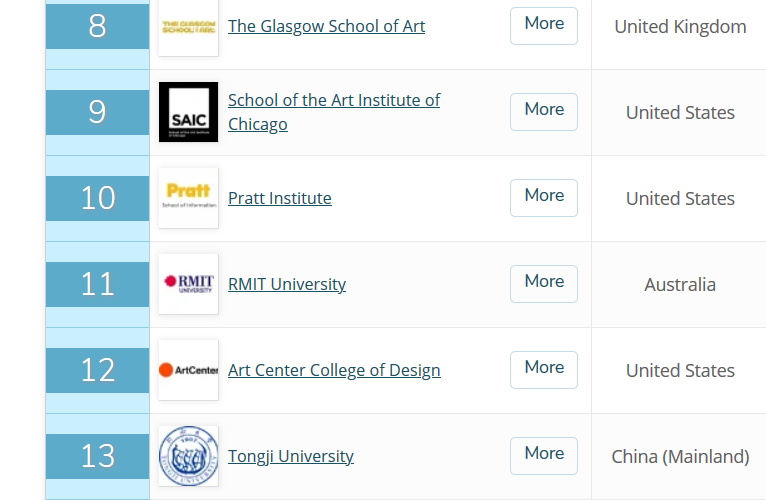Click the SAIC black logo
This screenshot has height=500, width=766.
[188, 112]
